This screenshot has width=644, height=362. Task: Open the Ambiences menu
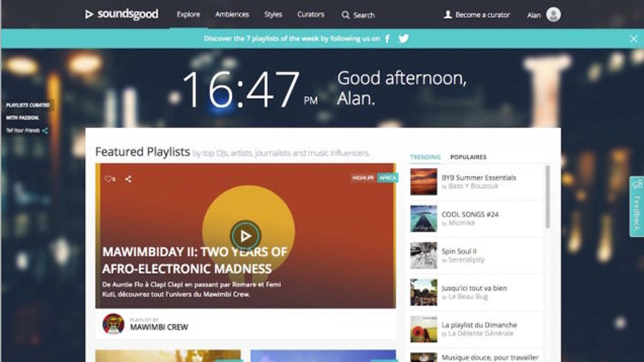[x=232, y=14]
